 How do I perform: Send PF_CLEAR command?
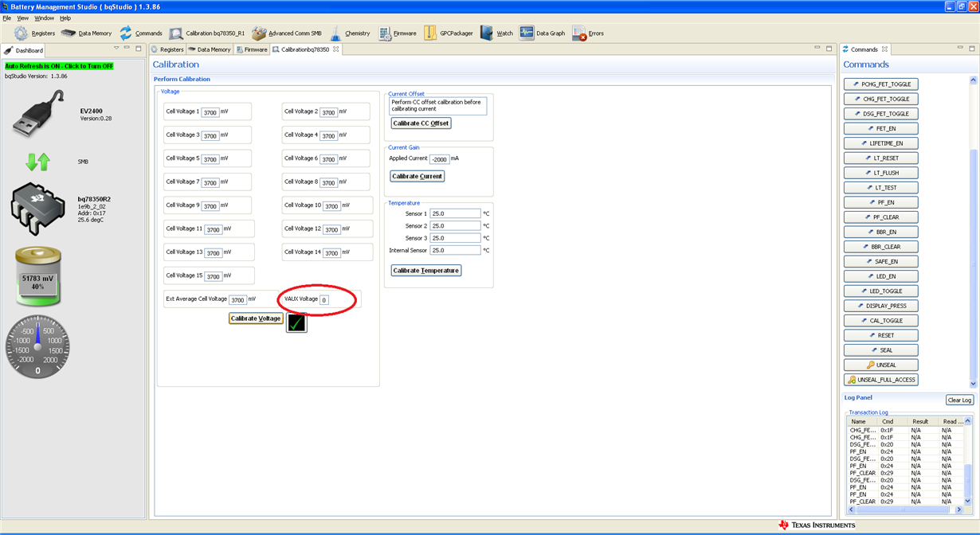[881, 217]
